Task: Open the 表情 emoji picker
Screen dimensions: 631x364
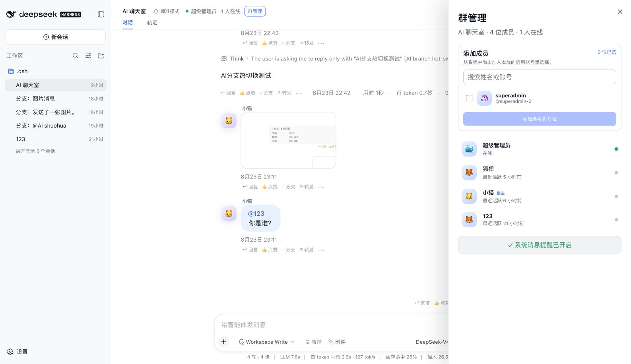Action: tap(313, 342)
